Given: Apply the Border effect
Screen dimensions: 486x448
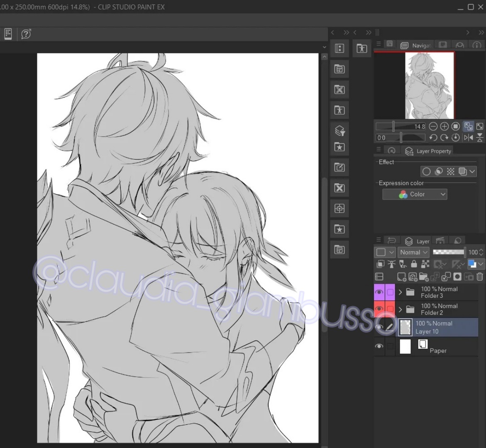Looking at the screenshot, I should pyautogui.click(x=427, y=172).
